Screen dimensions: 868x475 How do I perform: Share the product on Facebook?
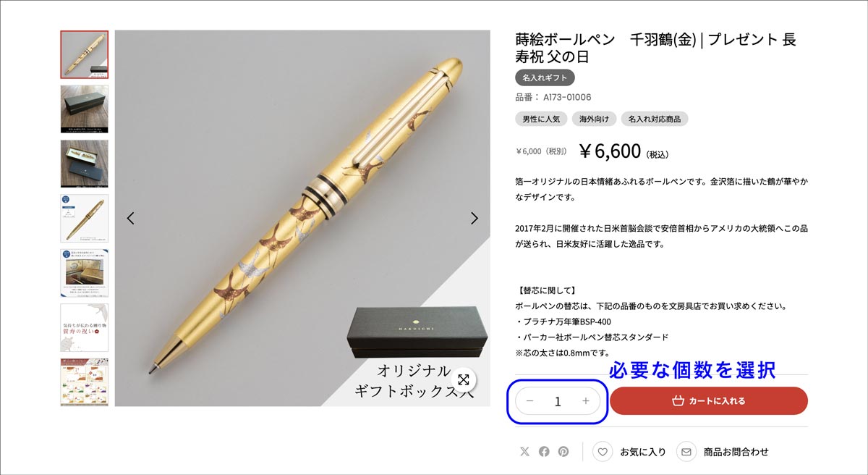pos(544,452)
